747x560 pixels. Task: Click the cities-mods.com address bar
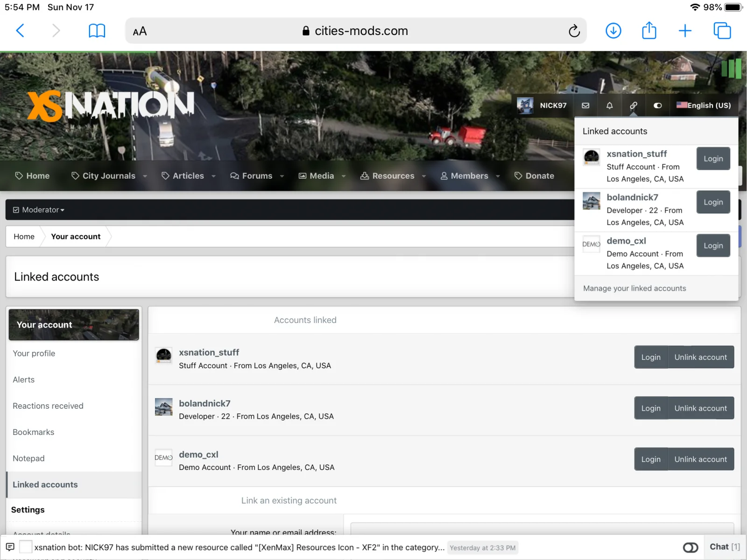tap(355, 31)
